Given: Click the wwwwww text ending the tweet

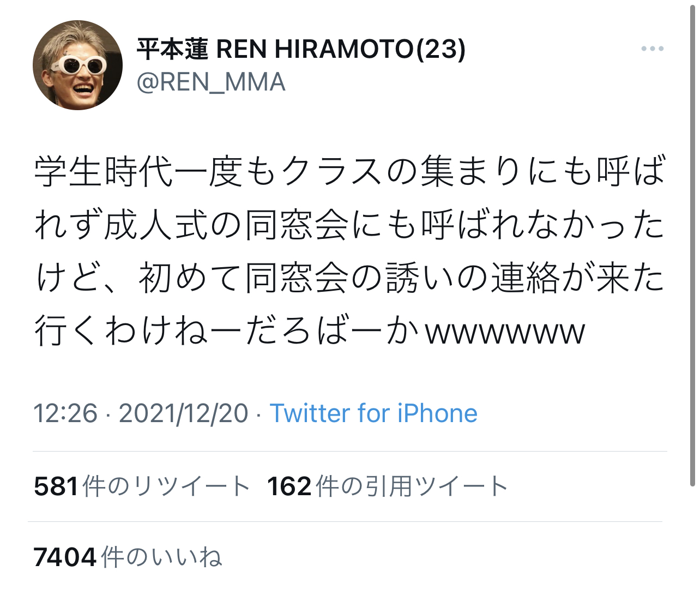Looking at the screenshot, I should 505,333.
